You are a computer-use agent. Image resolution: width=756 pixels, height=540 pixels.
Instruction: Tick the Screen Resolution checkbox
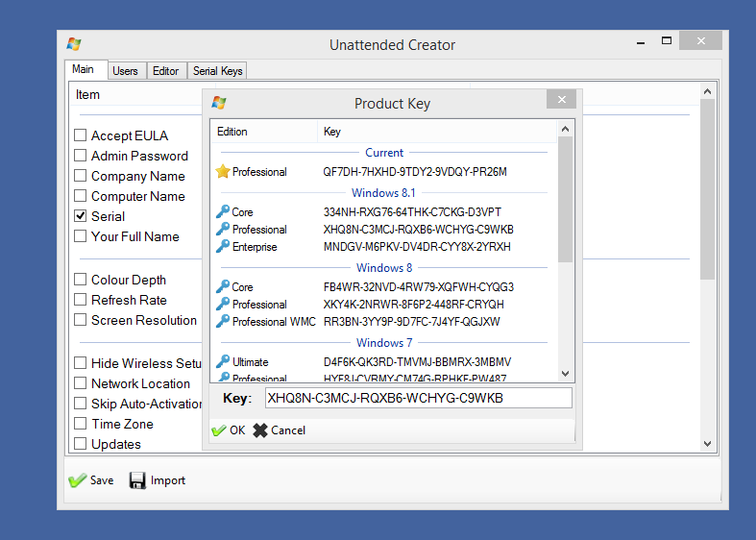click(x=80, y=320)
